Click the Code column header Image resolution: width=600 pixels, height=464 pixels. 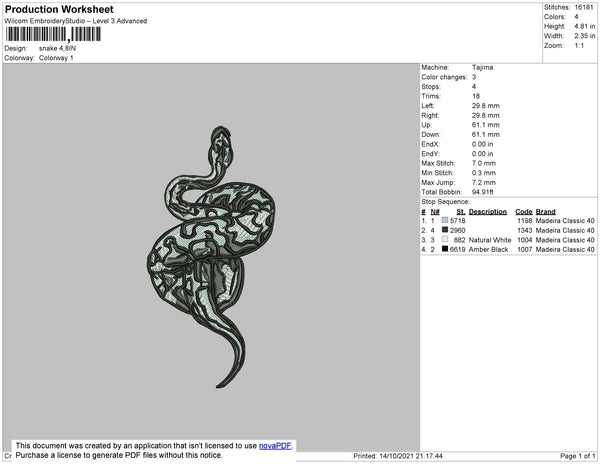point(523,212)
